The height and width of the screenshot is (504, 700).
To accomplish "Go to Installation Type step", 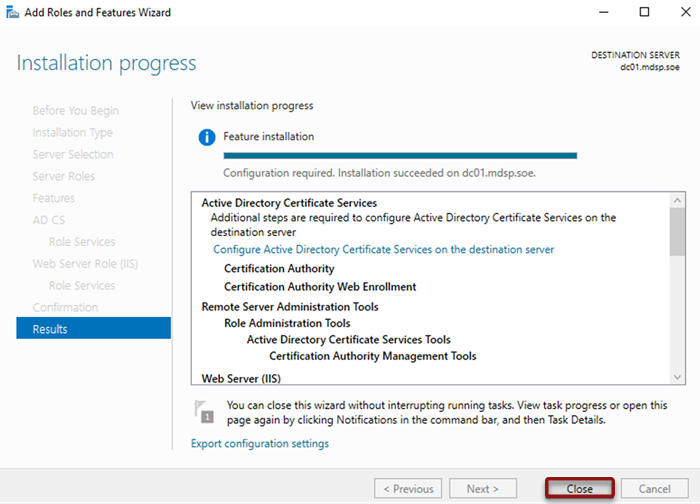I will pyautogui.click(x=72, y=133).
